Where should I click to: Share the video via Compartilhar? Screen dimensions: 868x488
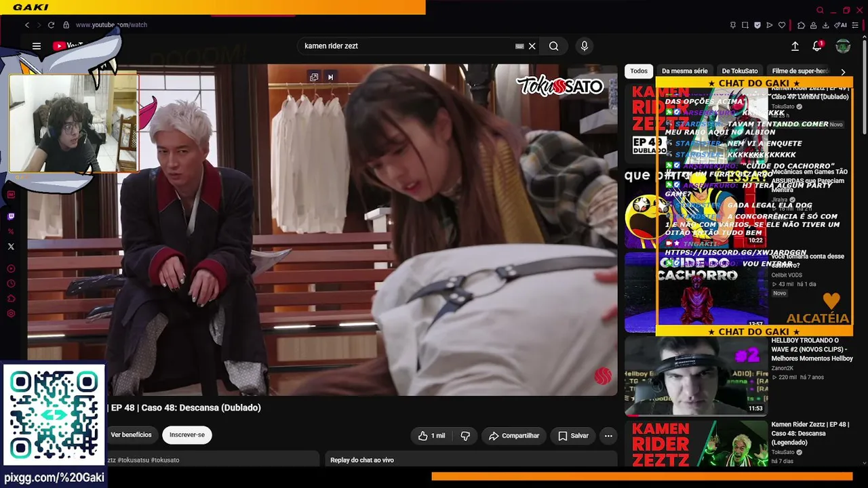[x=514, y=436]
